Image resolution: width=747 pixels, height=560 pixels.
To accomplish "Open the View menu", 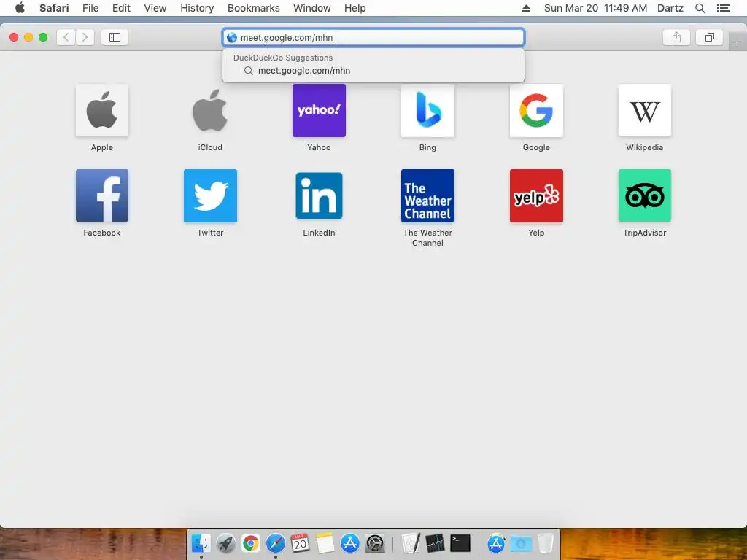I will [155, 8].
